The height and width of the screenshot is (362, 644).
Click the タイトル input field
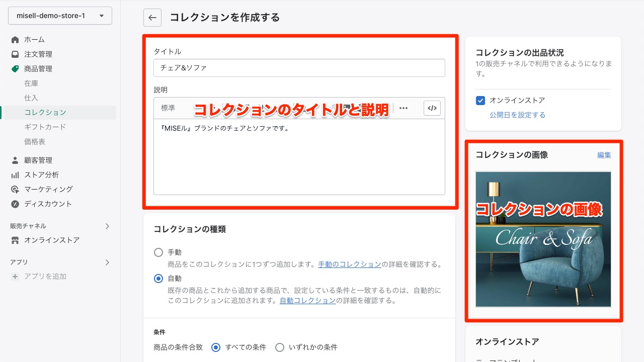[x=299, y=68]
